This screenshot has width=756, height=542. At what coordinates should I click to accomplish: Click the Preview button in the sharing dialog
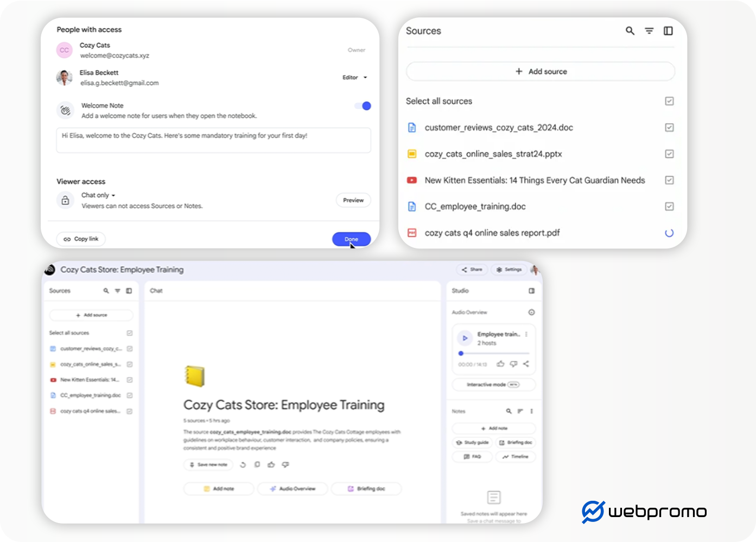353,200
